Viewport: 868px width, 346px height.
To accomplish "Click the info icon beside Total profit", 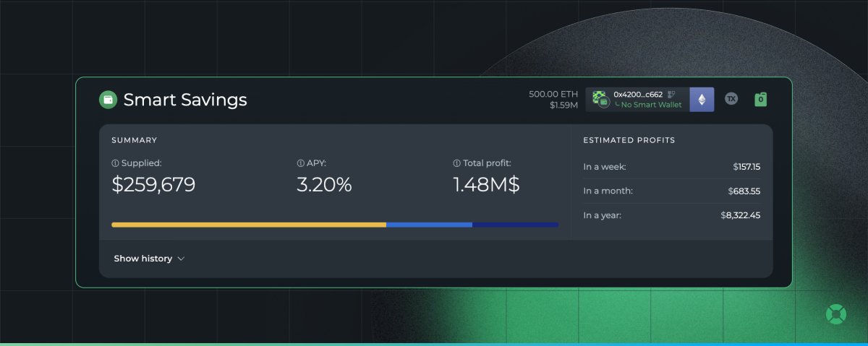I will click(x=456, y=163).
